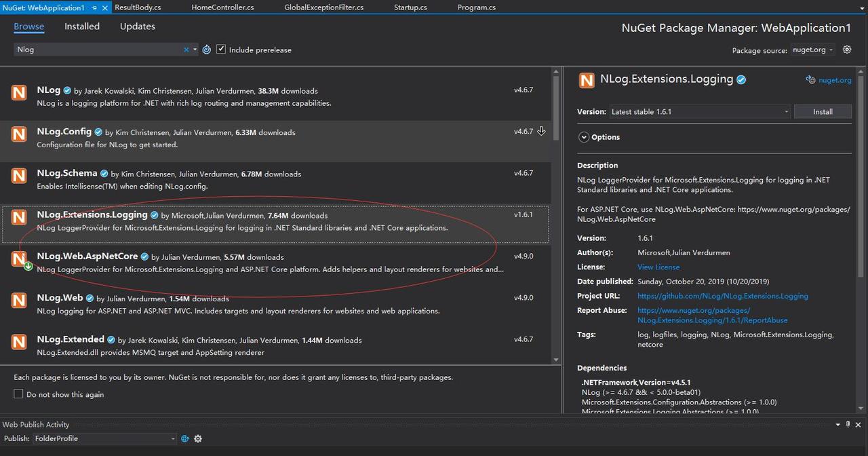The width and height of the screenshot is (868, 456).
Task: Switch to the Installed tab
Action: (82, 26)
